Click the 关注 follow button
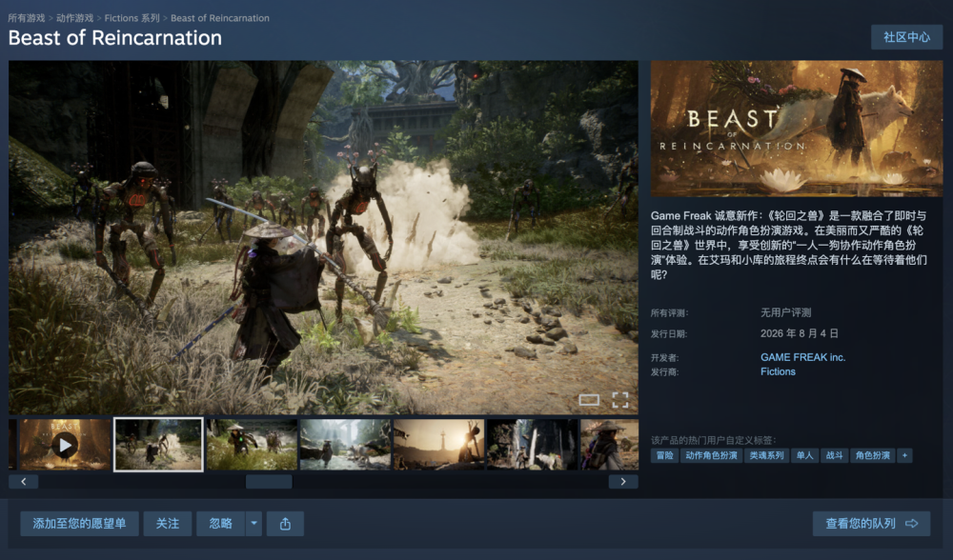The image size is (953, 560). tap(167, 524)
